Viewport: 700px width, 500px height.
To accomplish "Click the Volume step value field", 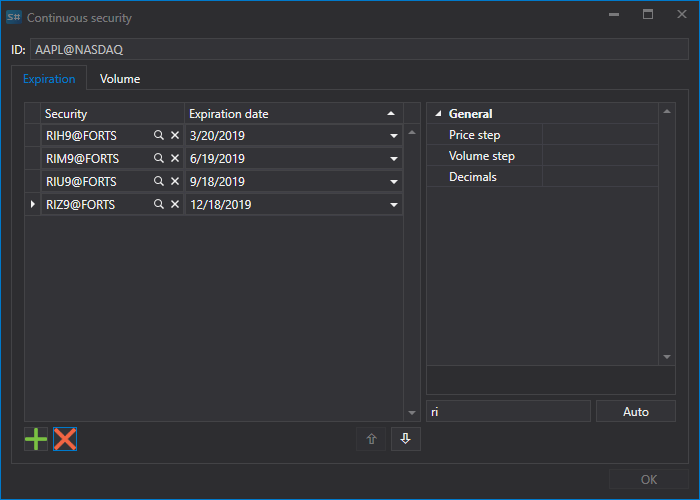I will pos(600,155).
